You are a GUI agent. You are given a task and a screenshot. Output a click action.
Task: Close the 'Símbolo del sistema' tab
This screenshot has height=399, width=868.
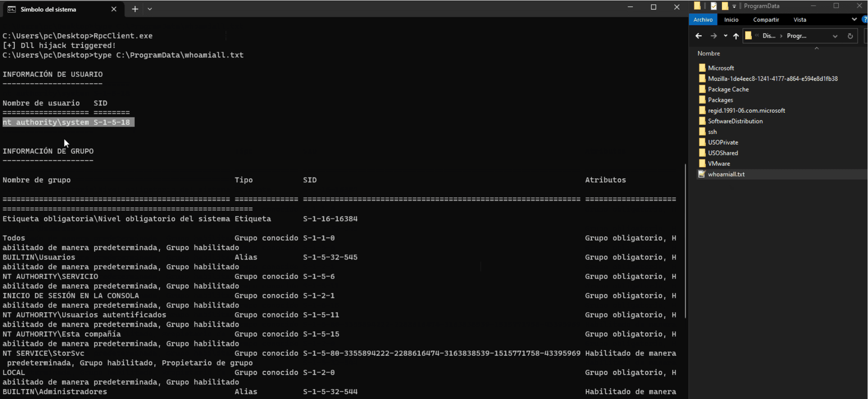pos(114,9)
